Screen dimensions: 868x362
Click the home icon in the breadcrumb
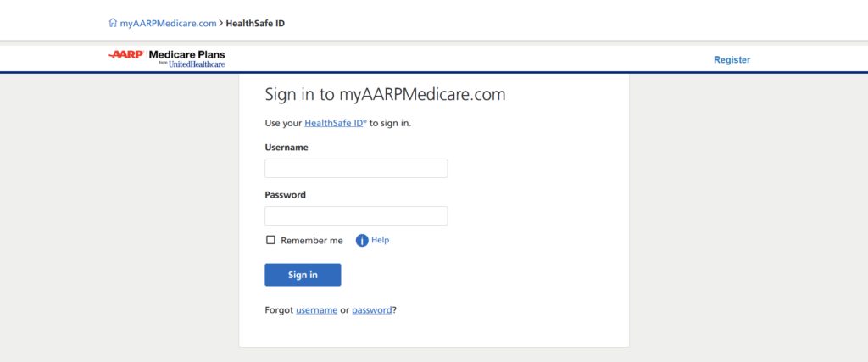tap(113, 23)
